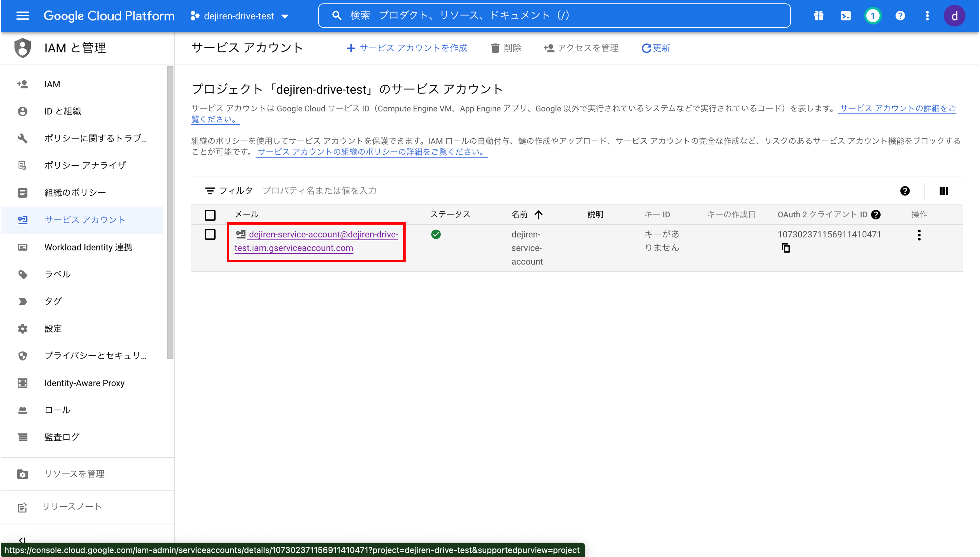This screenshot has height=557, width=980.
Task: Collapse the left navigation panel
Action: click(x=22, y=540)
